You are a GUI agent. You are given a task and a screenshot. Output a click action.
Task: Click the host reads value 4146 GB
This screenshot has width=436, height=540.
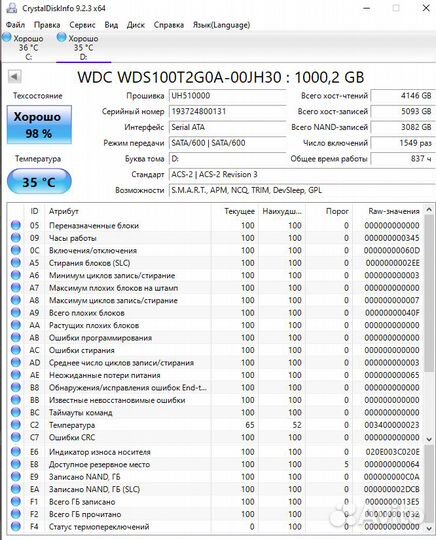(403, 96)
